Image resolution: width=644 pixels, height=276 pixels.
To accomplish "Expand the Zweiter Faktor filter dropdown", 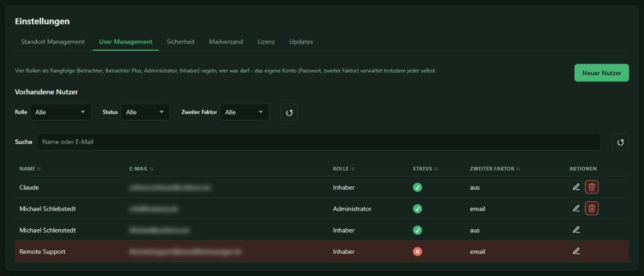I will pos(245,112).
